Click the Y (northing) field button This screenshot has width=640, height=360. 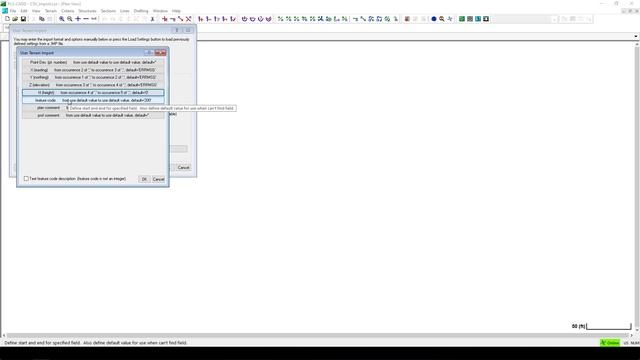click(93, 78)
